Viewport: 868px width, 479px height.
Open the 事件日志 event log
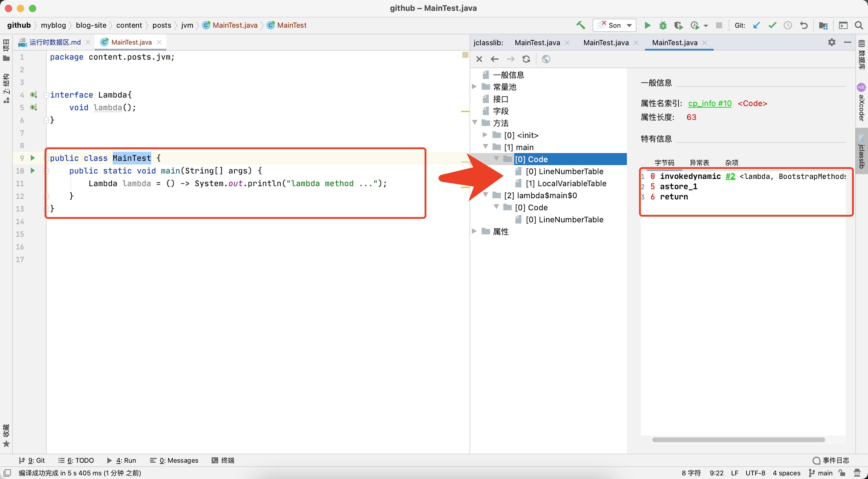tap(831, 461)
